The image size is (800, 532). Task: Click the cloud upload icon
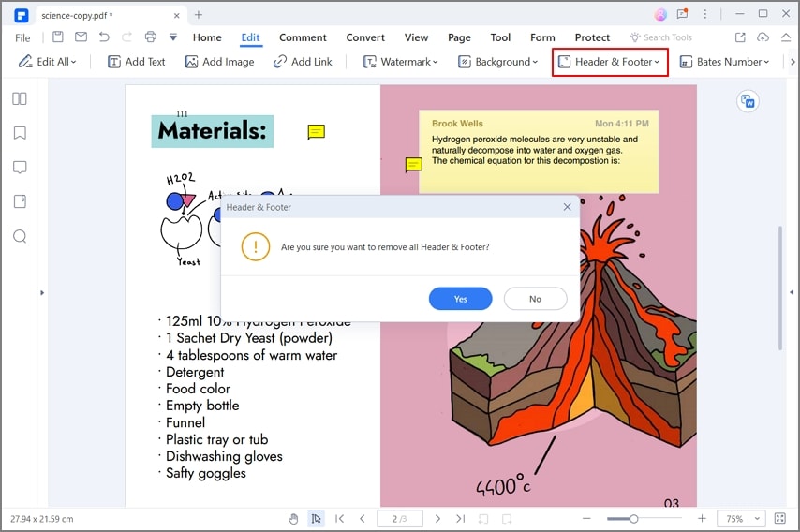point(763,37)
